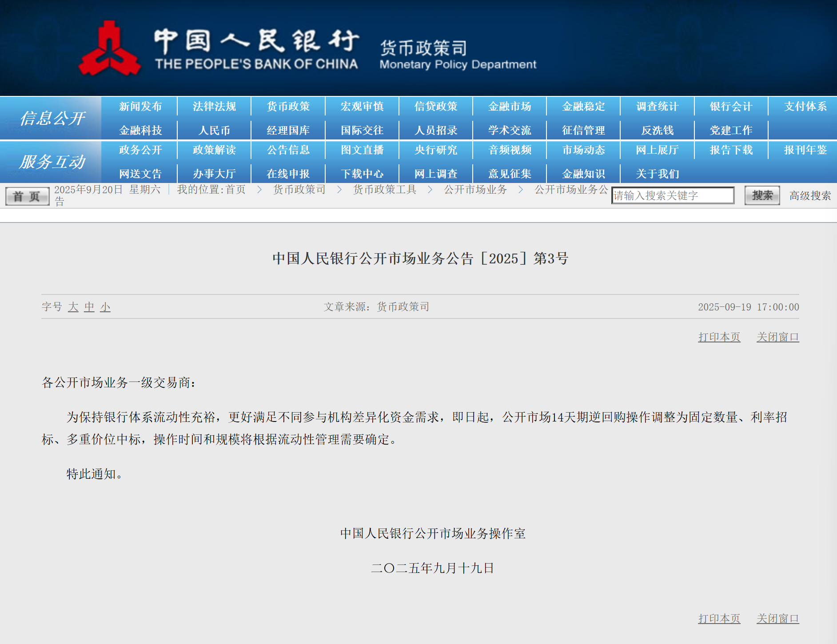
Task: Open 货币政策工具 breadcrumb link
Action: click(384, 190)
